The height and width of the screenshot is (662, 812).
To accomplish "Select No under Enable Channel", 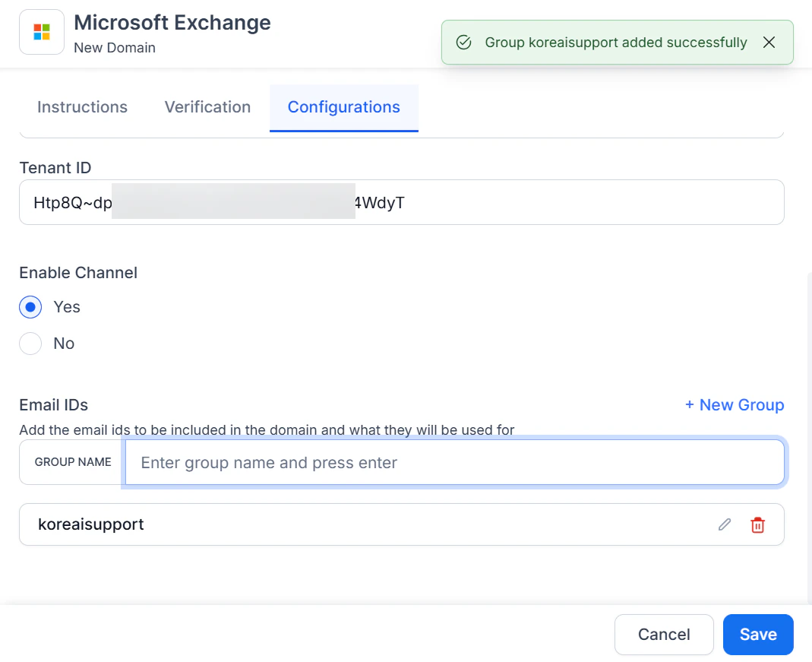I will pyautogui.click(x=30, y=344).
